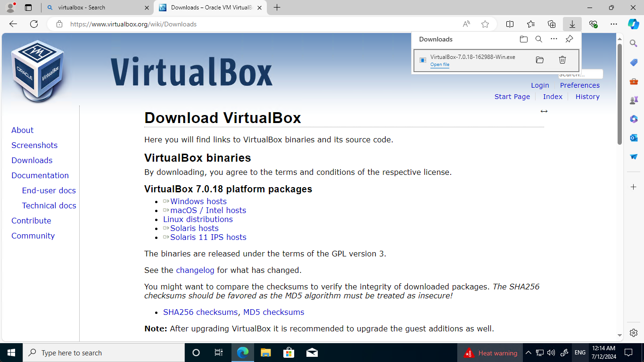Open Edge Settings and more menu
The height and width of the screenshot is (362, 644).
[x=613, y=24]
